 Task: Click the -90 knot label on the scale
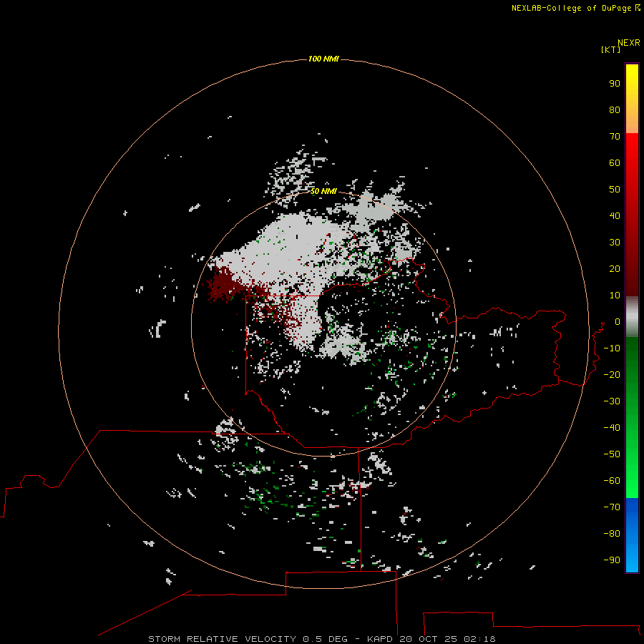click(x=612, y=560)
